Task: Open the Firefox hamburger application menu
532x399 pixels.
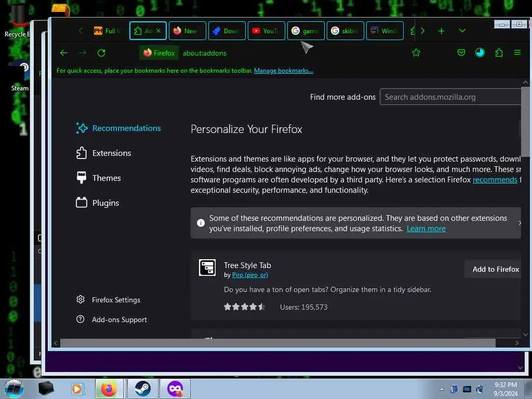Action: coord(517,52)
